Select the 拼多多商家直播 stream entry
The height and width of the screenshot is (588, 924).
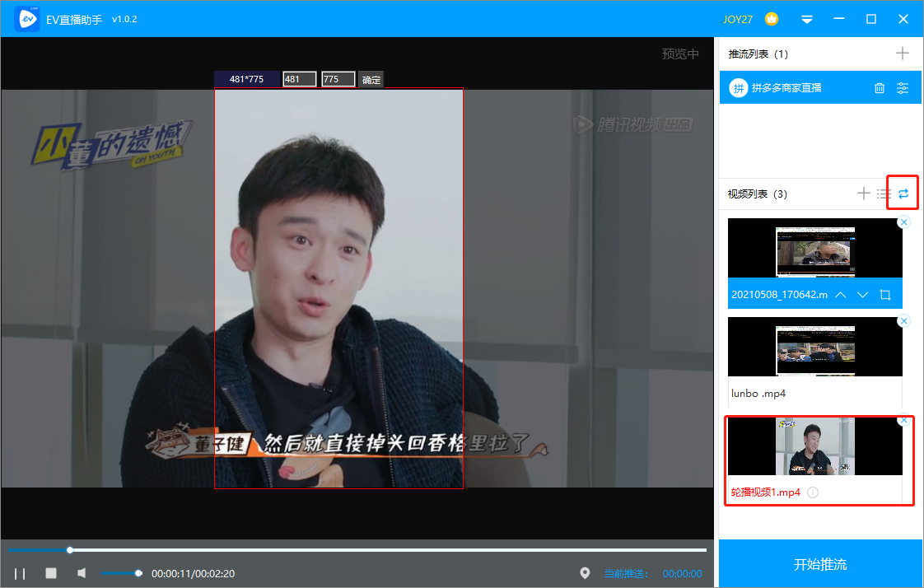pos(820,88)
